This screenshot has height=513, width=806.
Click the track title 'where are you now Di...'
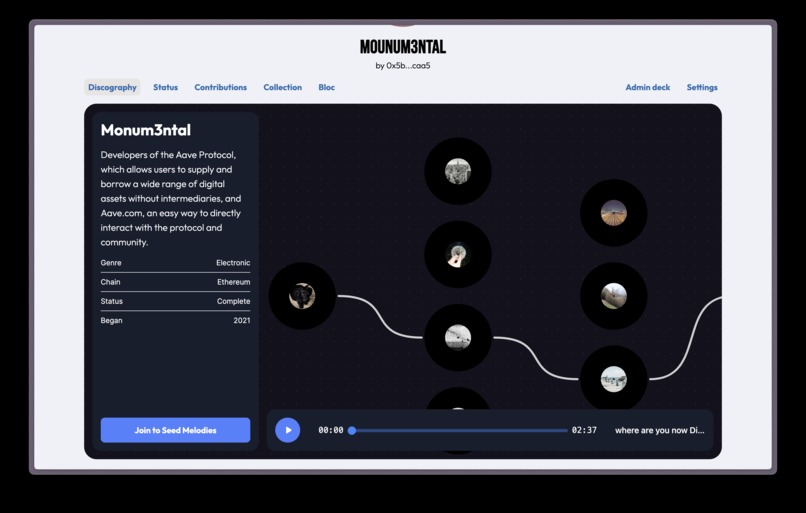point(660,430)
